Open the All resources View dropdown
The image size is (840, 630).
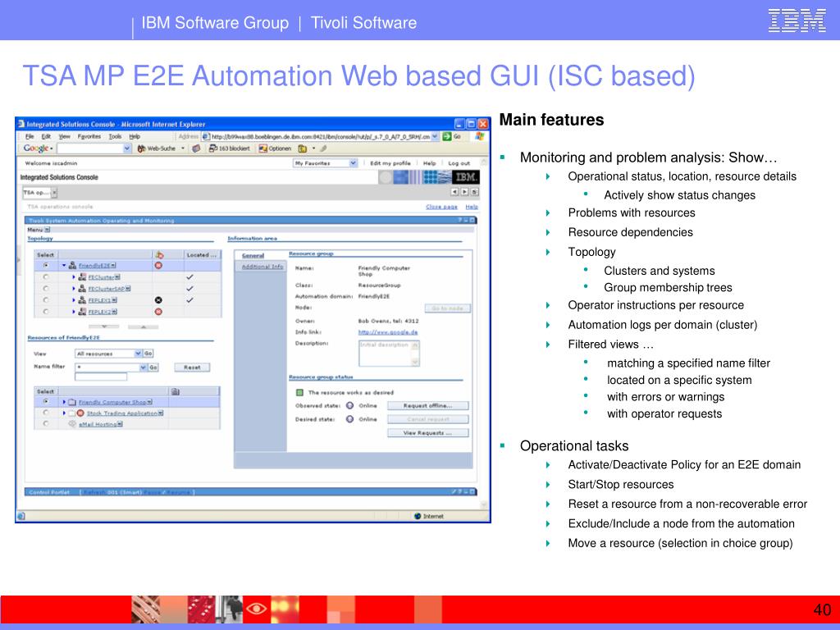(108, 353)
